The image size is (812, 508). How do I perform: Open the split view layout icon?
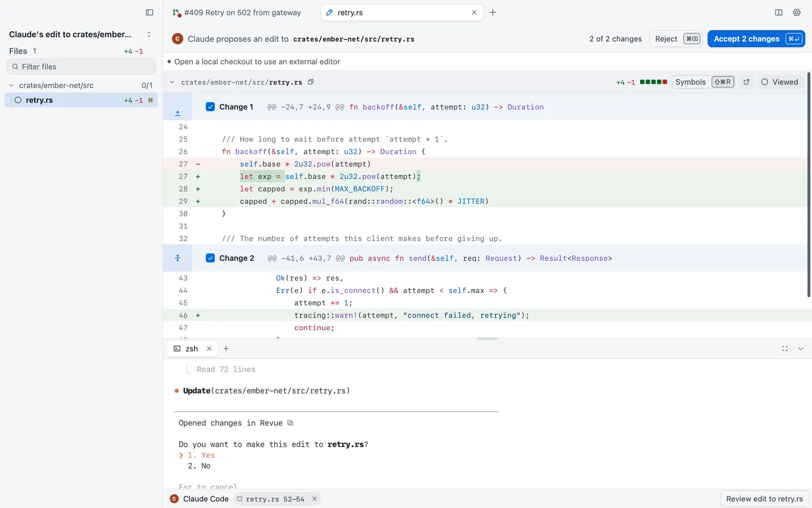coord(779,12)
